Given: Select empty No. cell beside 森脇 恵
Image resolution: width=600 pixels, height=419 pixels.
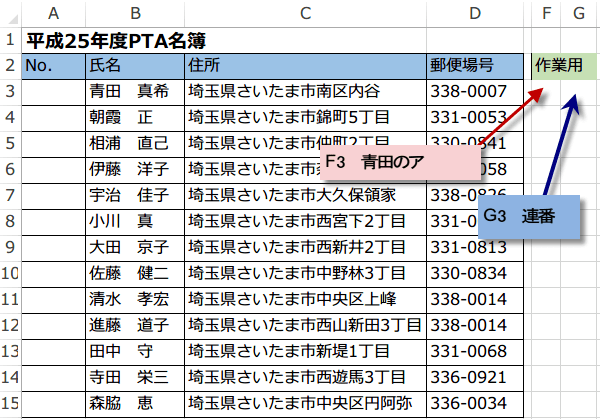Looking at the screenshot, I should coord(54,404).
